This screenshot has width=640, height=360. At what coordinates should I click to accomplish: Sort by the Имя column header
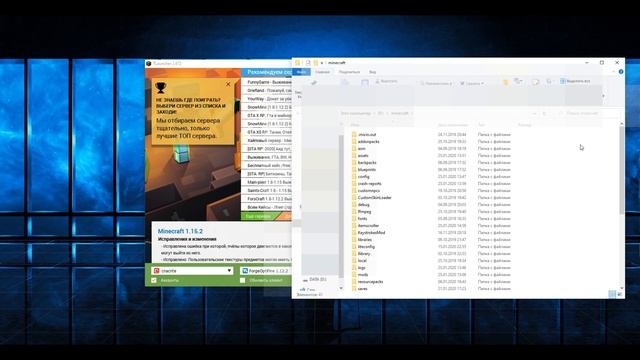coord(355,125)
